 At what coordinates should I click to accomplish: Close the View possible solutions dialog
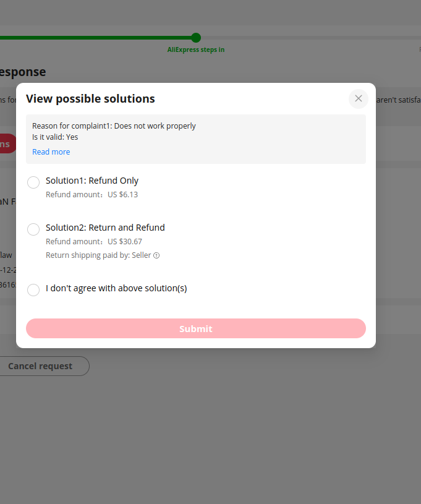[x=359, y=99]
